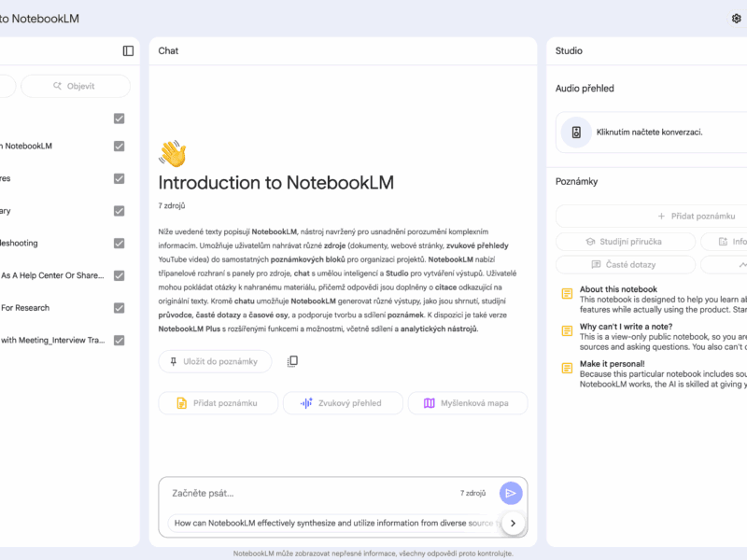Deselect the "leshooting" source checkbox
The image size is (747, 560).
coord(120,244)
